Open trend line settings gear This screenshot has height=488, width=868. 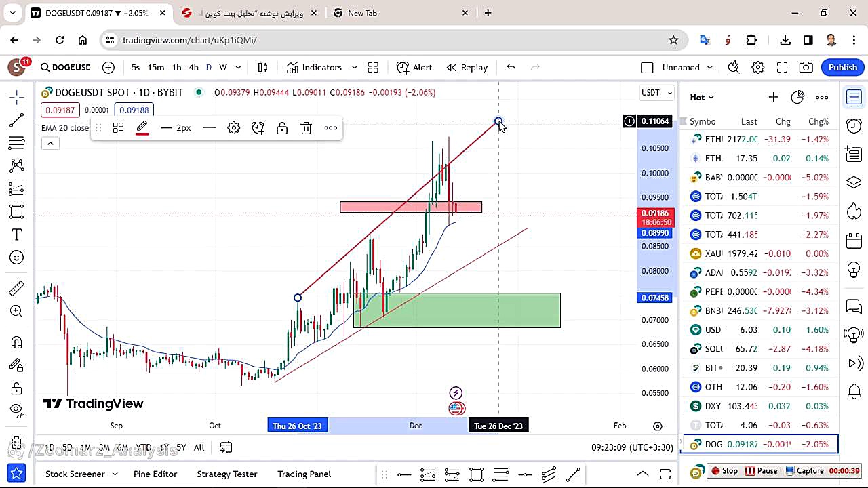(234, 127)
